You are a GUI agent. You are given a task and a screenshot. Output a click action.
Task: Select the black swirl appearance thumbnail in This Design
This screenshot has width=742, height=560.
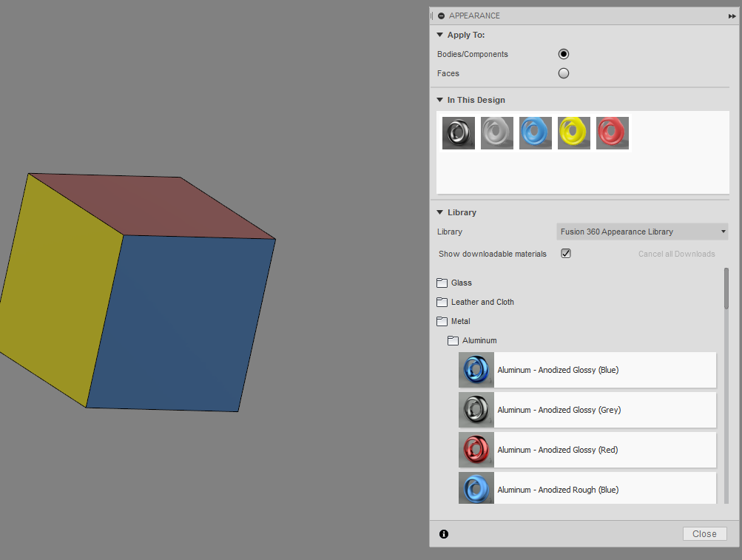458,132
